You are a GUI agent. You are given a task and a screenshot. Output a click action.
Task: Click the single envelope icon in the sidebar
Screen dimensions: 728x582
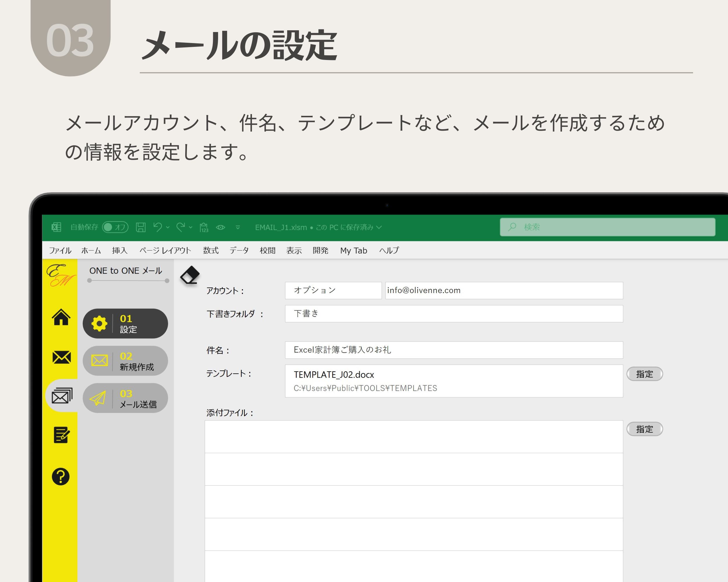(61, 357)
